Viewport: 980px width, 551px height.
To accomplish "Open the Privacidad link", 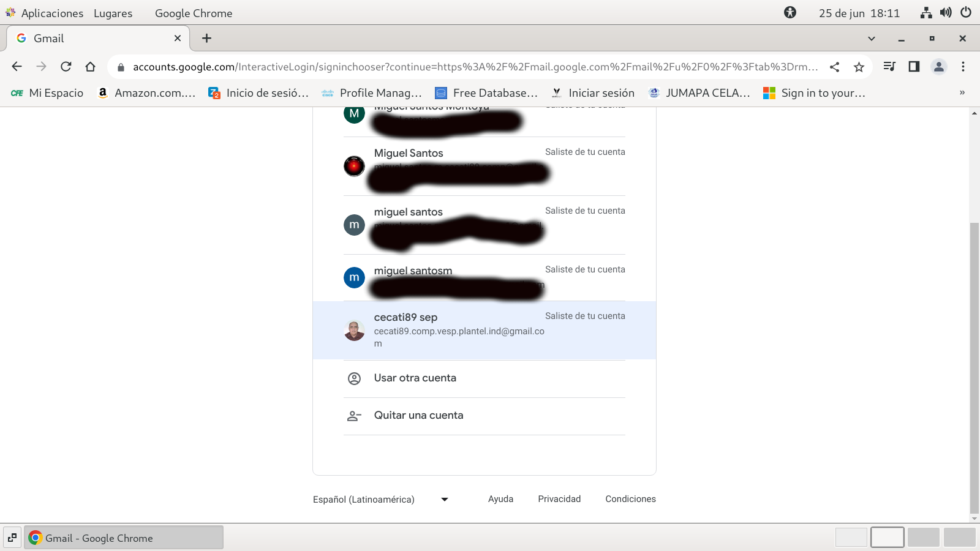I will click(x=559, y=499).
